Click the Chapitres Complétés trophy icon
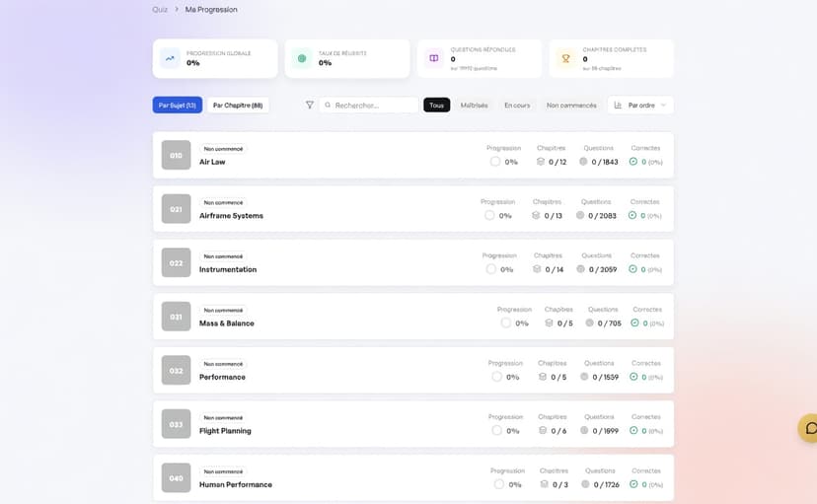 pyautogui.click(x=566, y=58)
